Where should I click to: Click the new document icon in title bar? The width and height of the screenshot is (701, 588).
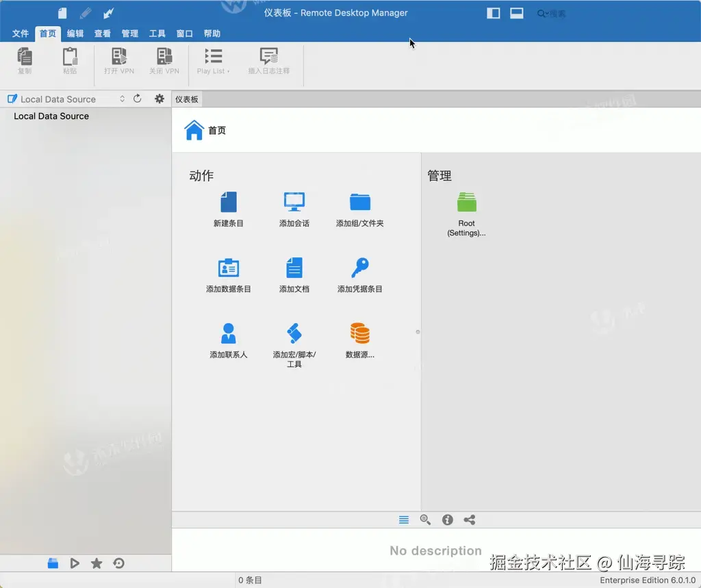point(62,13)
